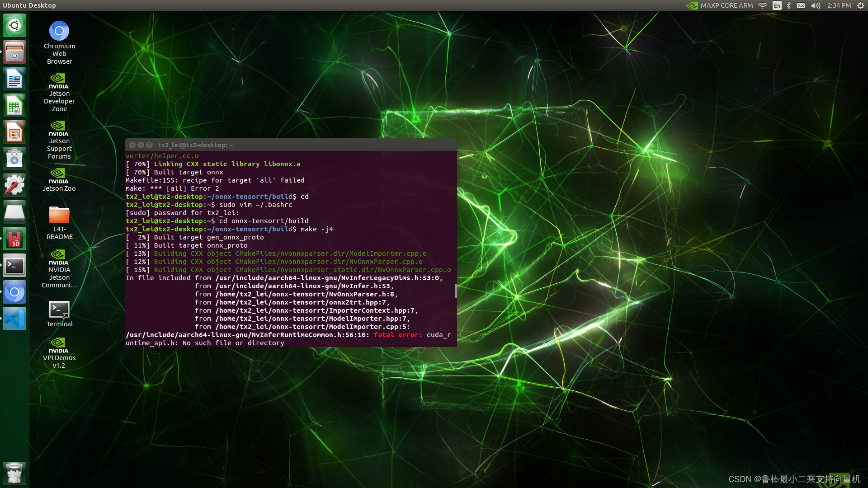Click the 'sudo vim ~/.bashrc' command line

click(209, 205)
